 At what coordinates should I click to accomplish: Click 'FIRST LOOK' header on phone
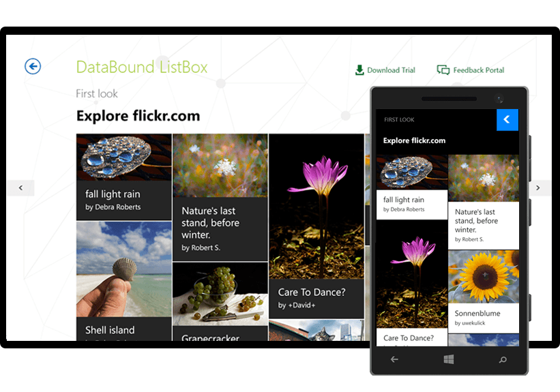pyautogui.click(x=399, y=119)
